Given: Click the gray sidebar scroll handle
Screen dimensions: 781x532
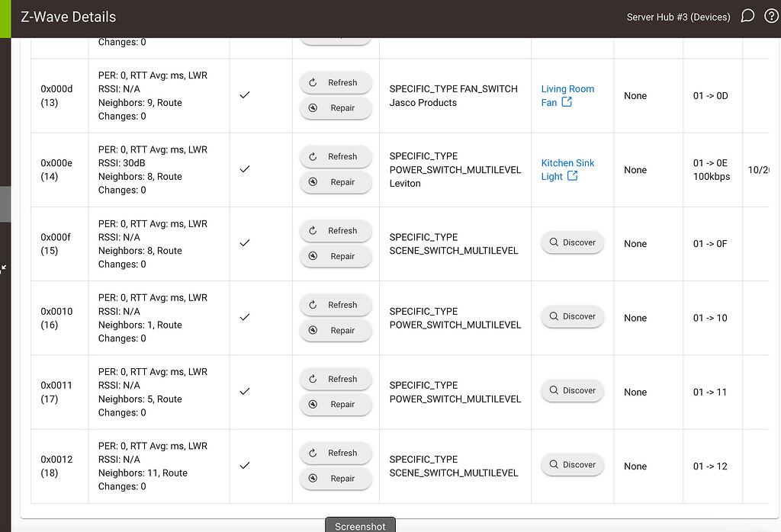Looking at the screenshot, I should (x=5, y=204).
